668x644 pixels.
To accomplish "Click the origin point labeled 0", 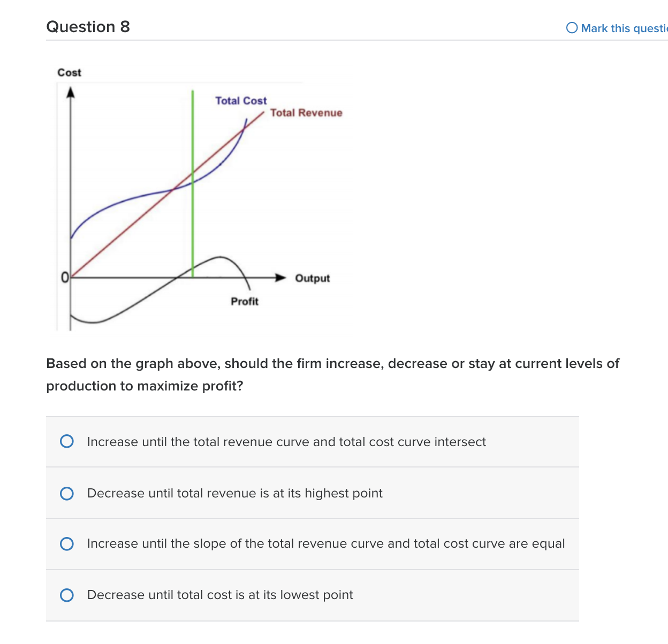I will tap(64, 277).
